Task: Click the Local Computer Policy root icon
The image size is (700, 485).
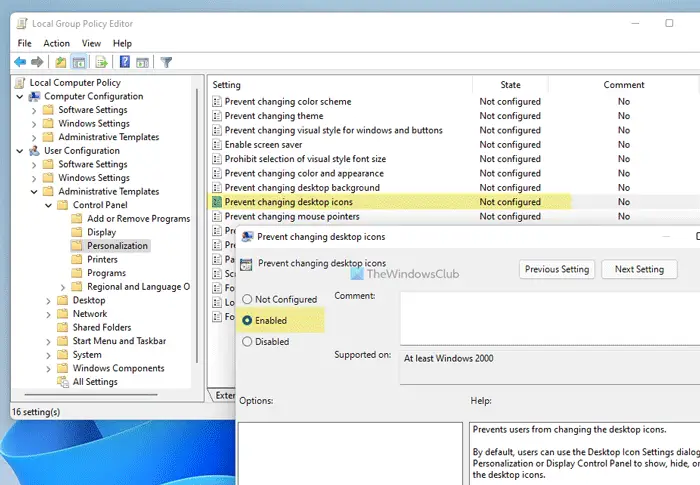Action: pyautogui.click(x=20, y=83)
